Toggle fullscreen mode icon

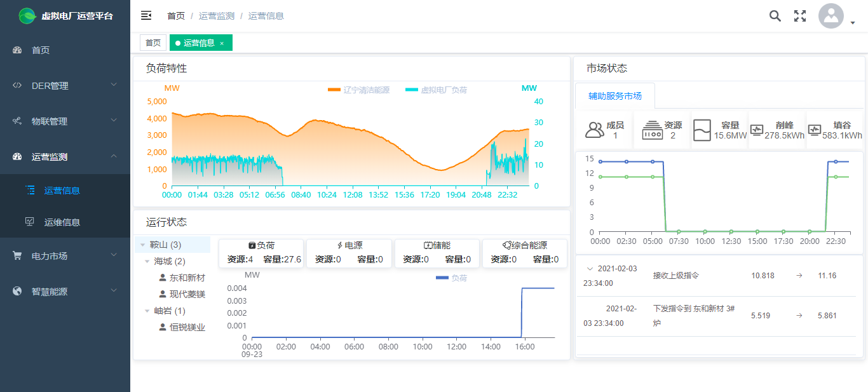point(800,16)
